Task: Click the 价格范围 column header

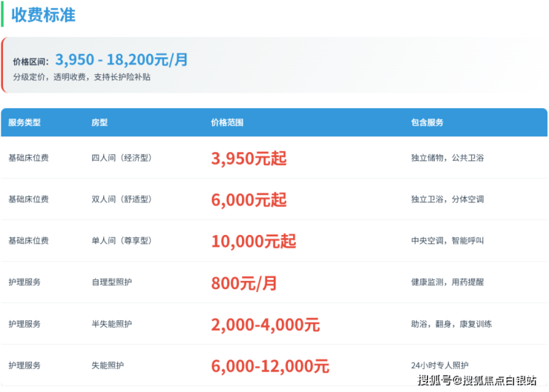Action: (x=227, y=122)
